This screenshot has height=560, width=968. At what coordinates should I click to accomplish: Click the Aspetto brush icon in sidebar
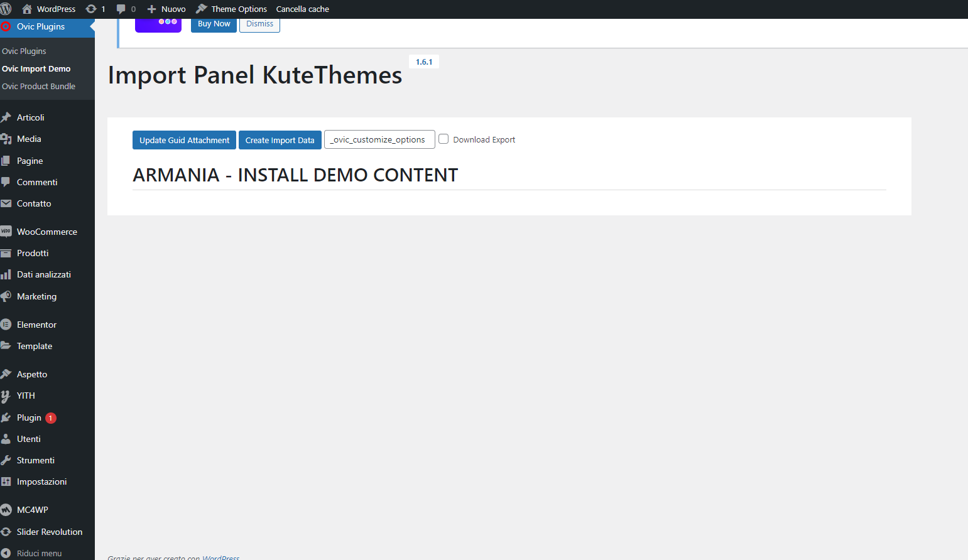(x=6, y=374)
